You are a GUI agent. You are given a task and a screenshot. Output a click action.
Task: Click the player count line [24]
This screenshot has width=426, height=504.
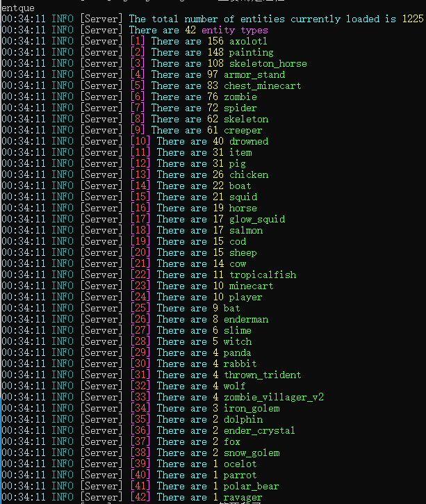coord(132,298)
